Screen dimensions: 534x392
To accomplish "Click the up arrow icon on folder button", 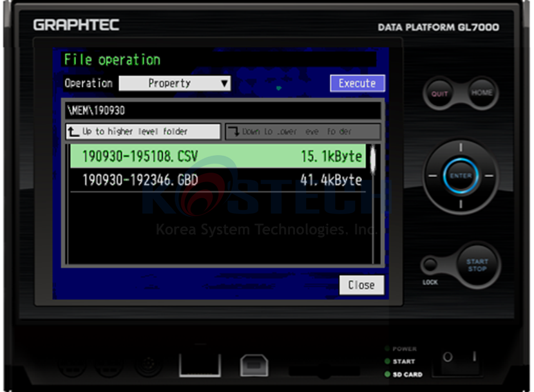I will pos(73,132).
